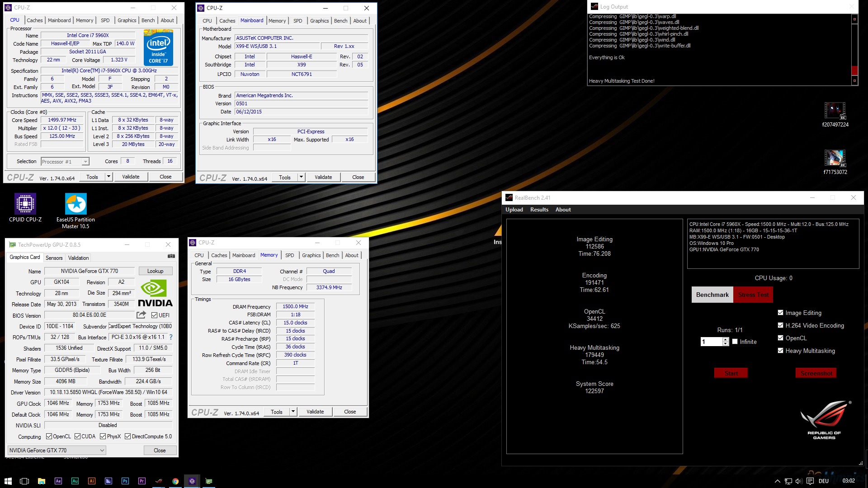
Task: Open the volume control tray icon
Action: [798, 481]
